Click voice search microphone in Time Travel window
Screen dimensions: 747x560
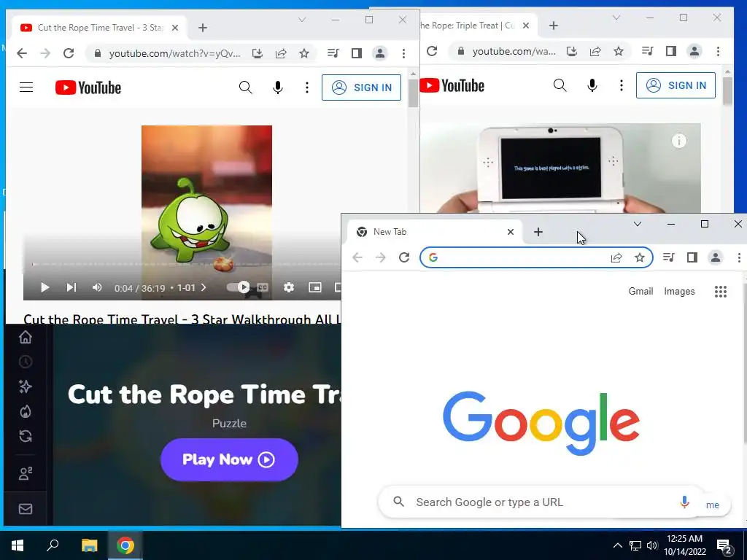(278, 87)
